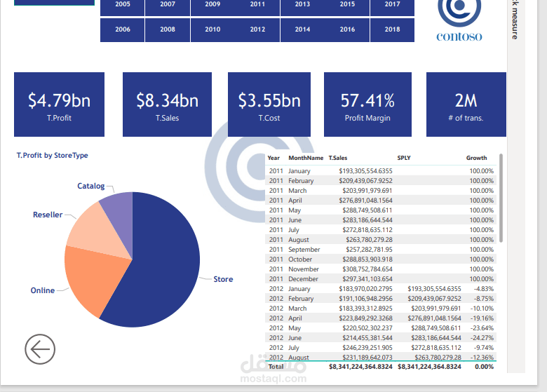547x392 pixels.
Task: Click the T.Profit by StoreType chart title
Action: (x=53, y=155)
